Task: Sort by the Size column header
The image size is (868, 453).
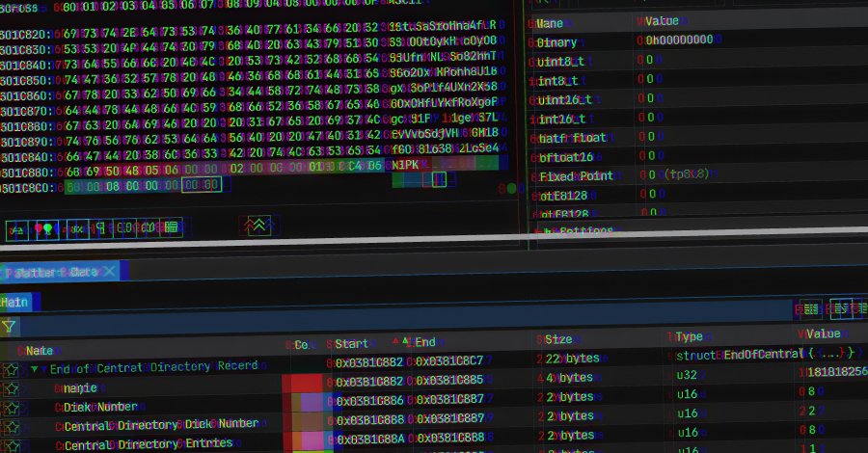Action: pos(558,340)
